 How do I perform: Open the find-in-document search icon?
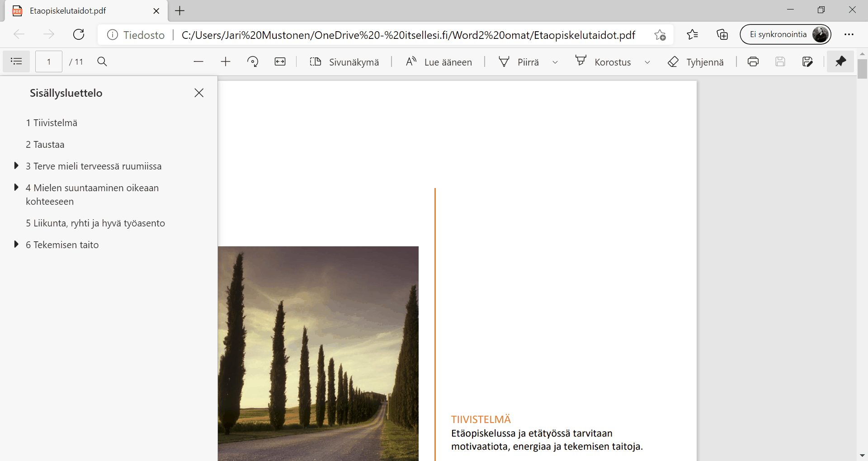click(102, 61)
